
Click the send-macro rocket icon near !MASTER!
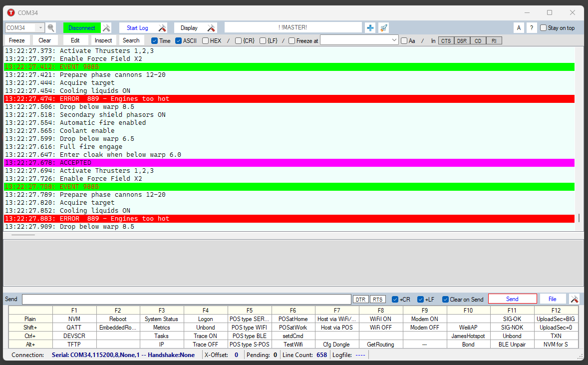pyautogui.click(x=383, y=27)
